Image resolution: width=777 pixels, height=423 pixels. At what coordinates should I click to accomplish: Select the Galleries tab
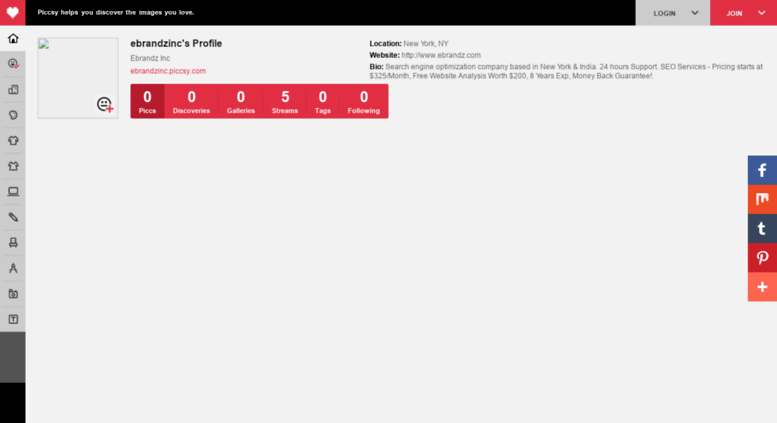(241, 101)
